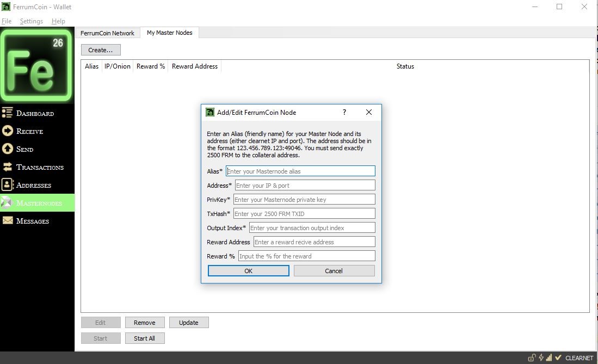Open the Dashboard page from the sidebar
Viewport: 598px width, 364px height.
(x=37, y=113)
